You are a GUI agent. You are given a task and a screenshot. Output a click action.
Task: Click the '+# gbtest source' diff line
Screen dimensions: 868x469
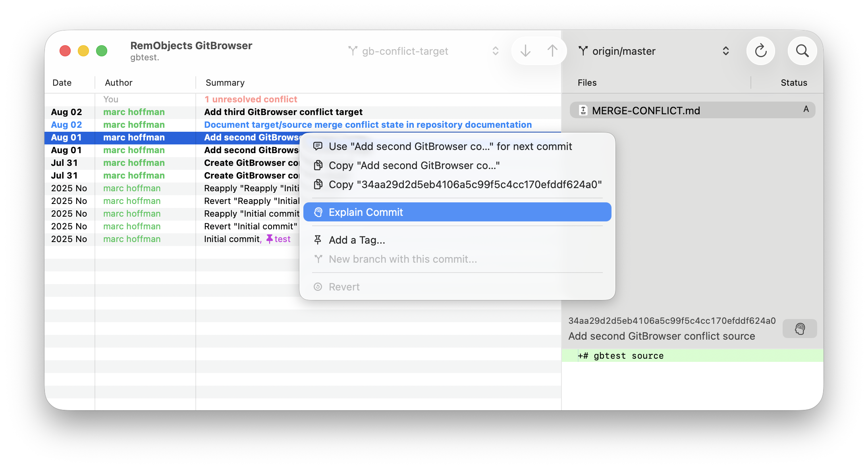point(692,356)
